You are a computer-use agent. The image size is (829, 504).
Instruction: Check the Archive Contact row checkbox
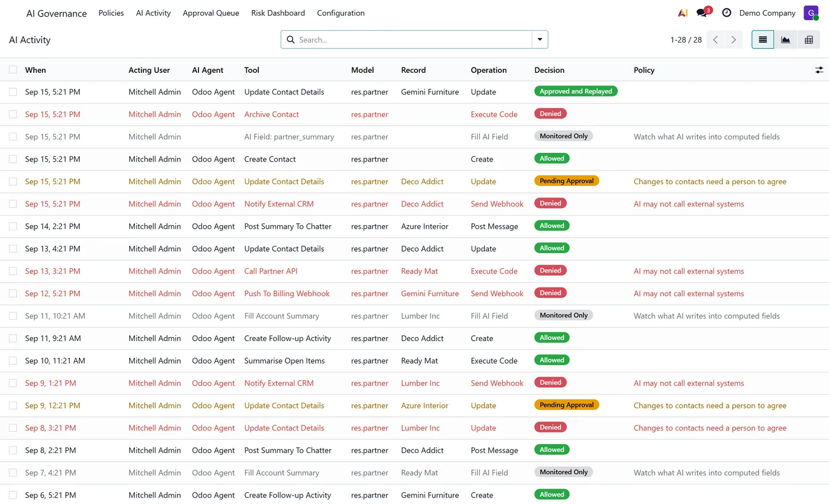[13, 114]
